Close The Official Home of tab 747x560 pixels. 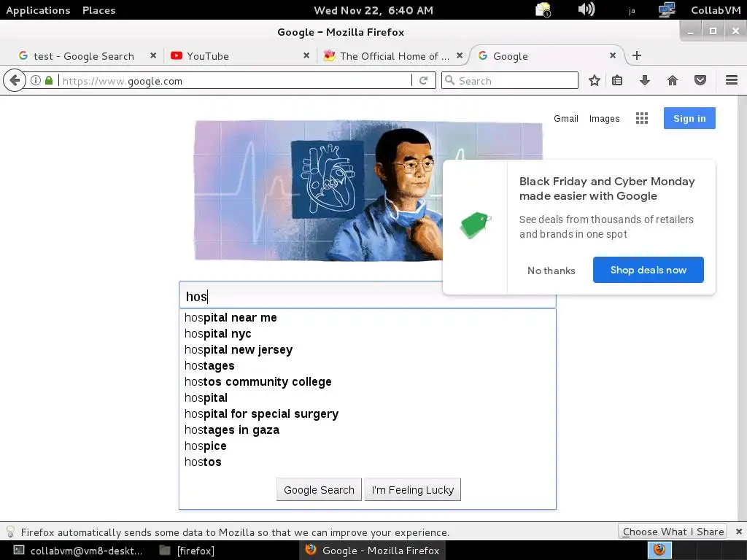[460, 55]
